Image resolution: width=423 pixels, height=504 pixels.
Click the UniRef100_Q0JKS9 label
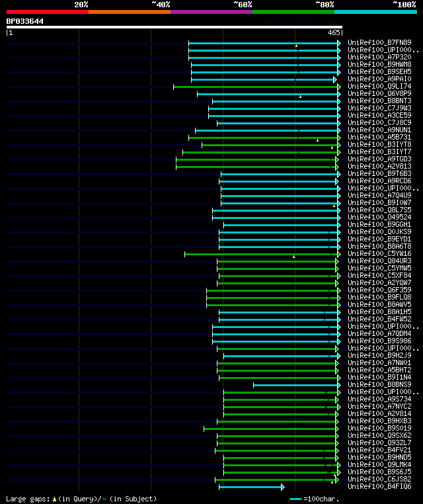point(379,231)
